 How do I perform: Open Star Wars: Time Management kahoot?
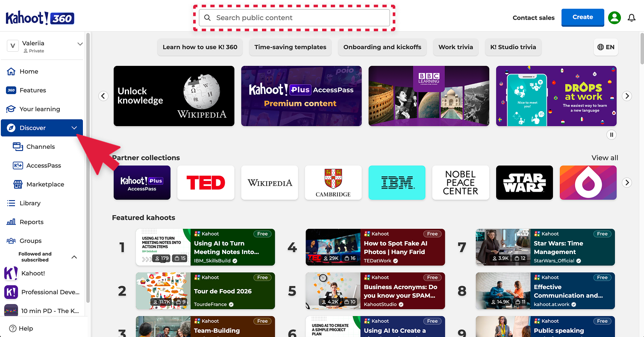pos(545,247)
